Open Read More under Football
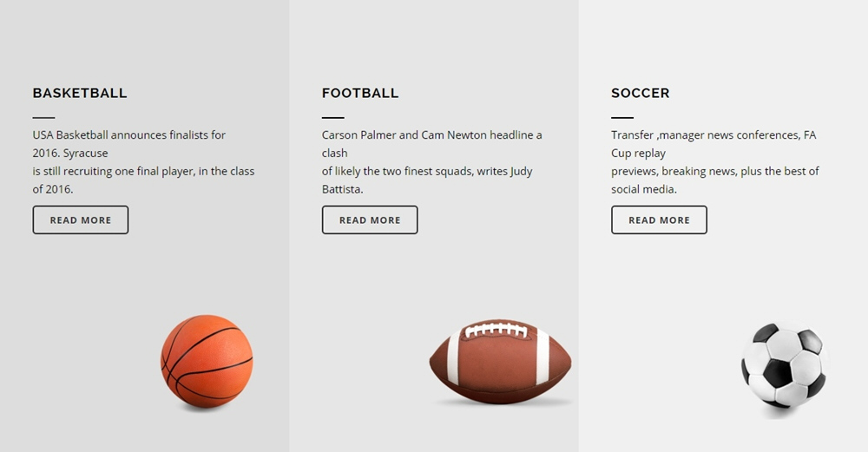 (370, 219)
